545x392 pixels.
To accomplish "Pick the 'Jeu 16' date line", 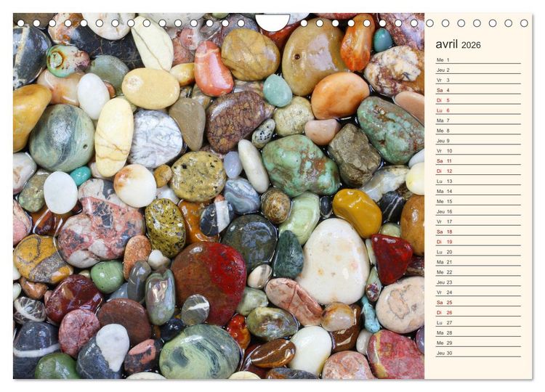I will point(478,211).
